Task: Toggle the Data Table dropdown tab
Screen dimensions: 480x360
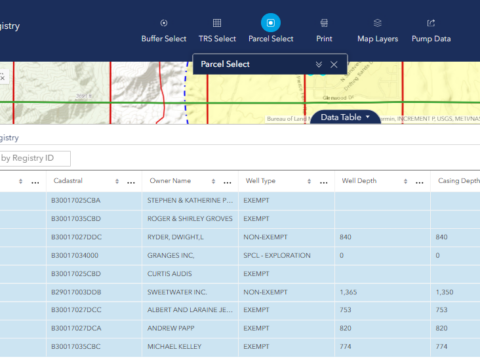Action: click(x=345, y=117)
